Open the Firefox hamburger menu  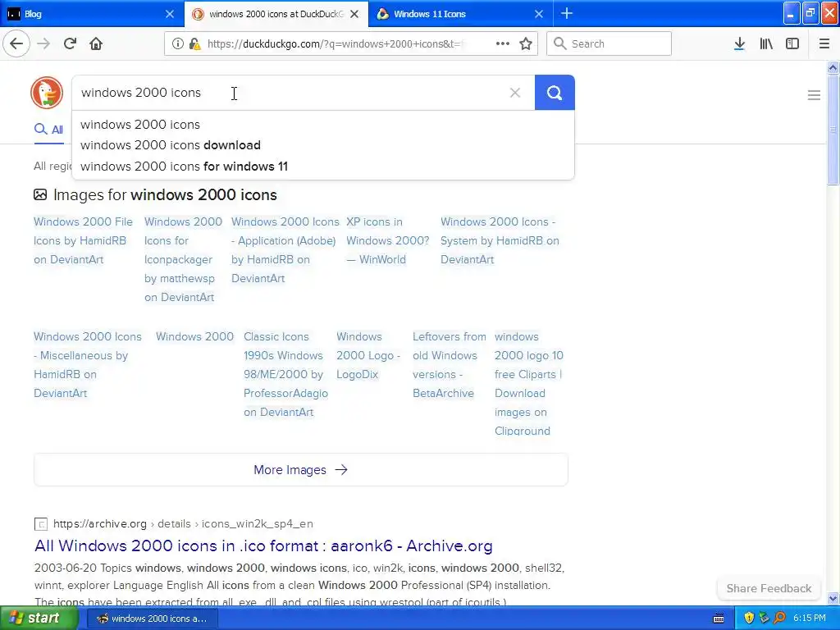824,44
